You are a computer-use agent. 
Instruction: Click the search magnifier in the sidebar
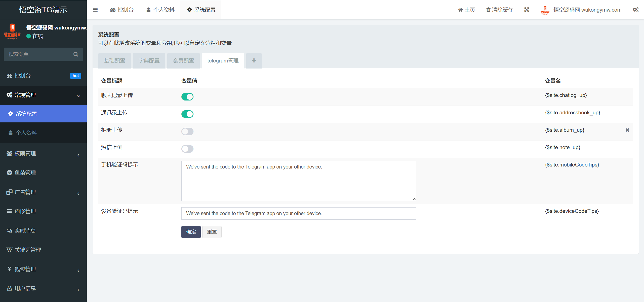pyautogui.click(x=76, y=54)
